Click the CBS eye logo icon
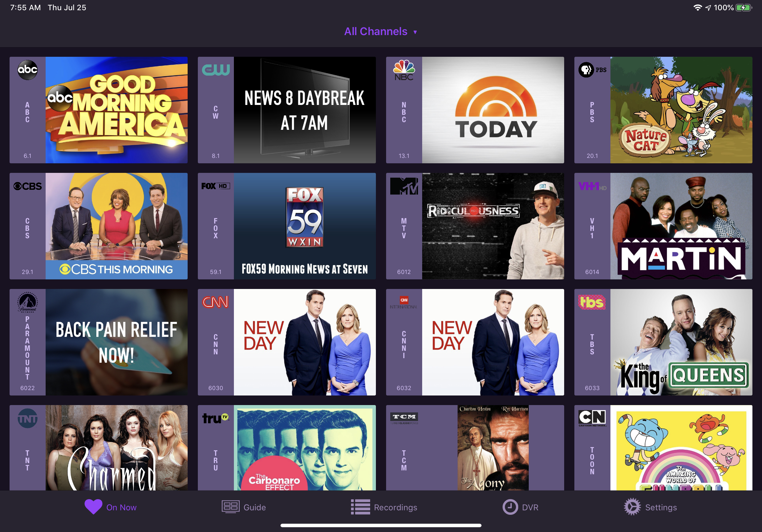The height and width of the screenshot is (532, 762). coord(27,186)
